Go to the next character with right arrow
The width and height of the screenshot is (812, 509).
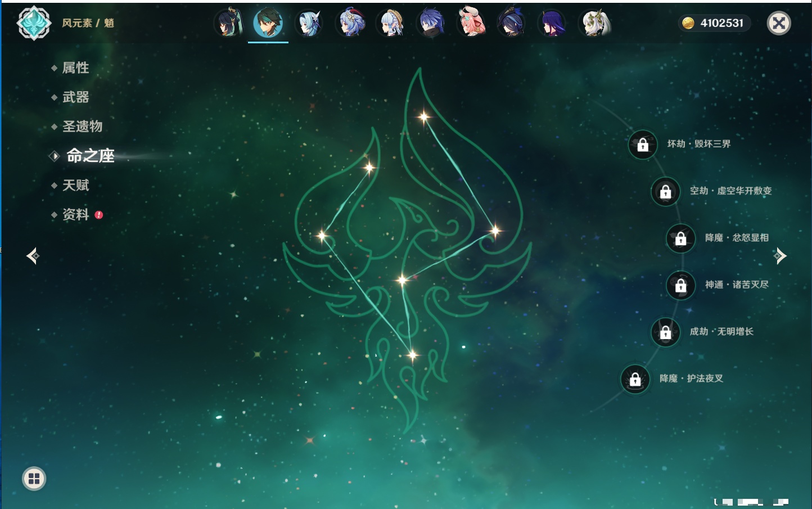point(780,256)
